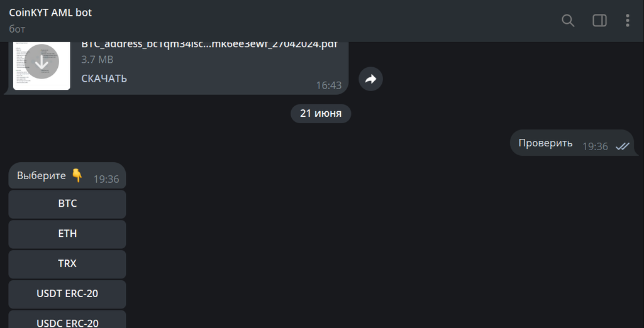Open CoinKYT AML bot profile from title
644x328 pixels.
tap(50, 13)
